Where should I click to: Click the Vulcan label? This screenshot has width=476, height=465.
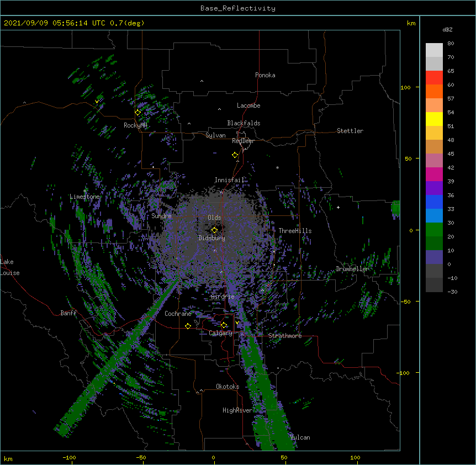(300, 437)
